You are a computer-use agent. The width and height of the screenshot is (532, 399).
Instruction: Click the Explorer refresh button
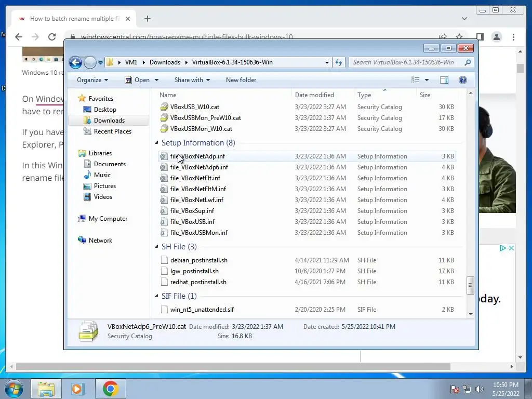[x=339, y=62]
